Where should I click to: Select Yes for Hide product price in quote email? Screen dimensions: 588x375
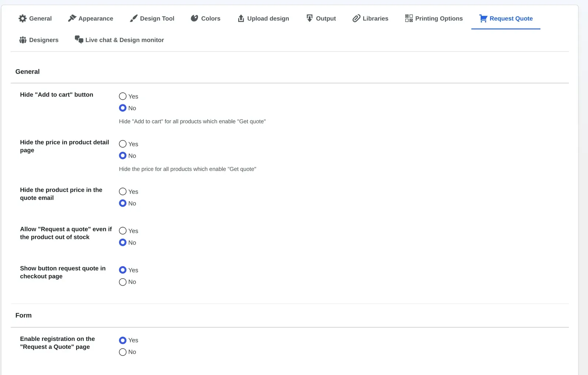tap(123, 192)
